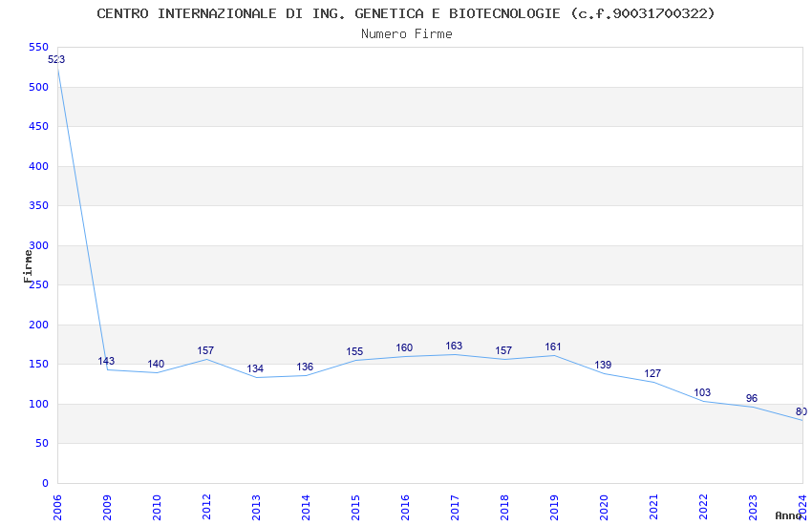Click the x-axis year label 2013
This screenshot has height=525, width=812.
pyautogui.click(x=256, y=507)
